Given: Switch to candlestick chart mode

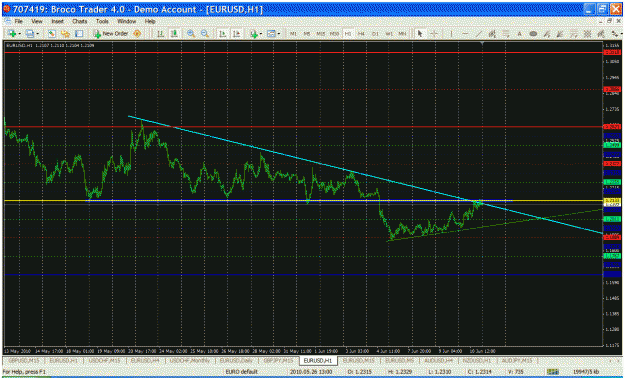Looking at the screenshot, I should point(174,34).
